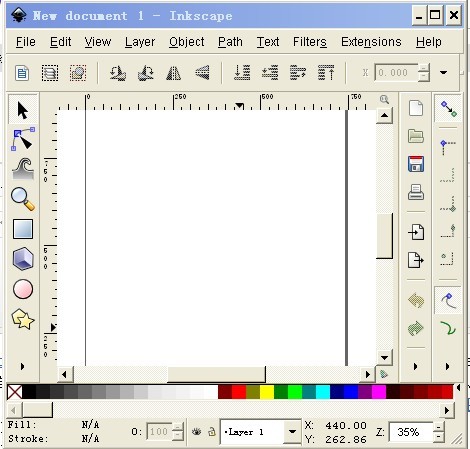Open existing document folder icon
470x449 pixels.
(416, 136)
